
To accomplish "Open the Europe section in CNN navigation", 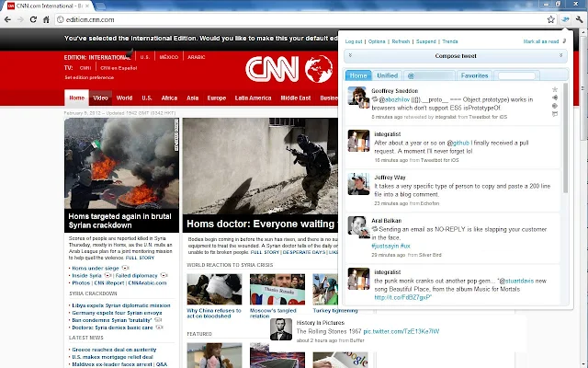I will pyautogui.click(x=217, y=98).
